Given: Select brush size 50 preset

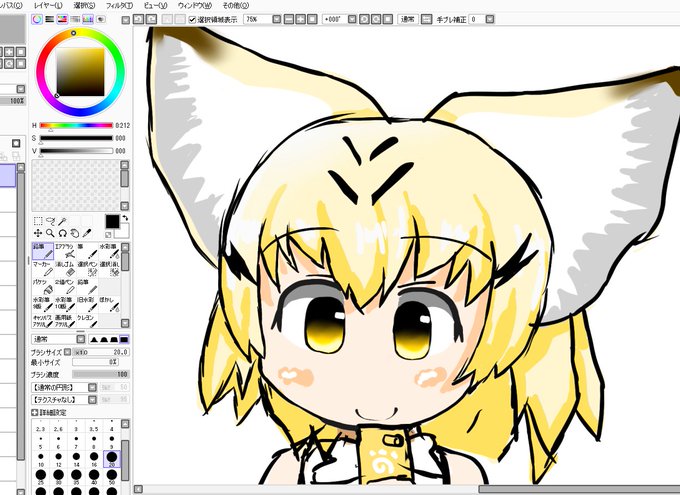Looking at the screenshot, I should point(111,476).
